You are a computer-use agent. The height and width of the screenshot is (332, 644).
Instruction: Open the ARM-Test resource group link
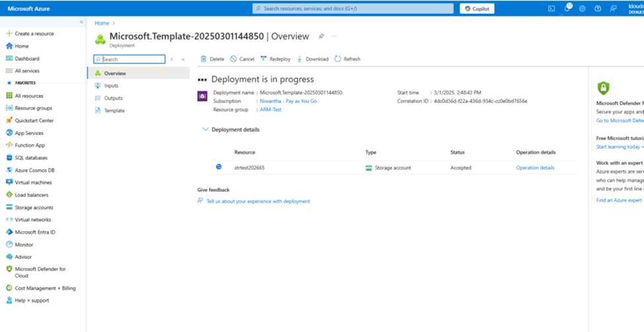(x=270, y=109)
